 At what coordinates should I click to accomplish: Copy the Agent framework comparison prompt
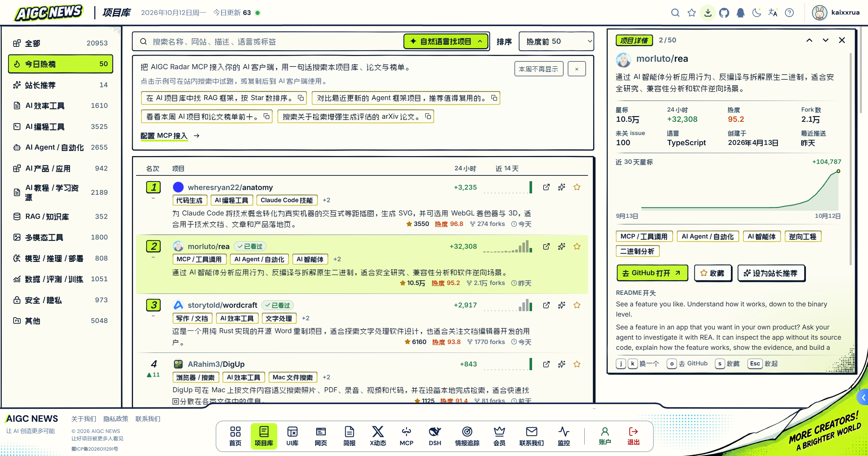(x=494, y=98)
